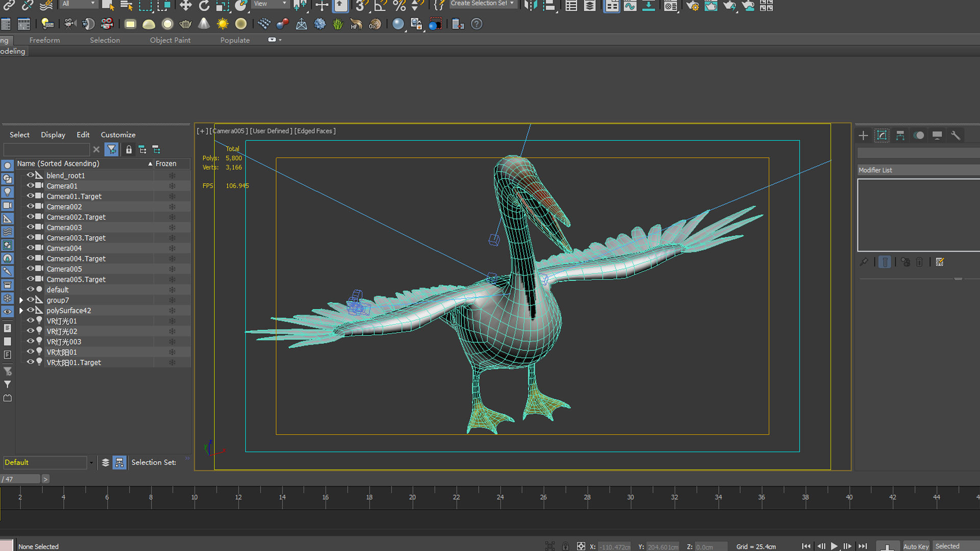The height and width of the screenshot is (551, 980).
Task: Click the time slider at /47
Action: click(x=20, y=479)
